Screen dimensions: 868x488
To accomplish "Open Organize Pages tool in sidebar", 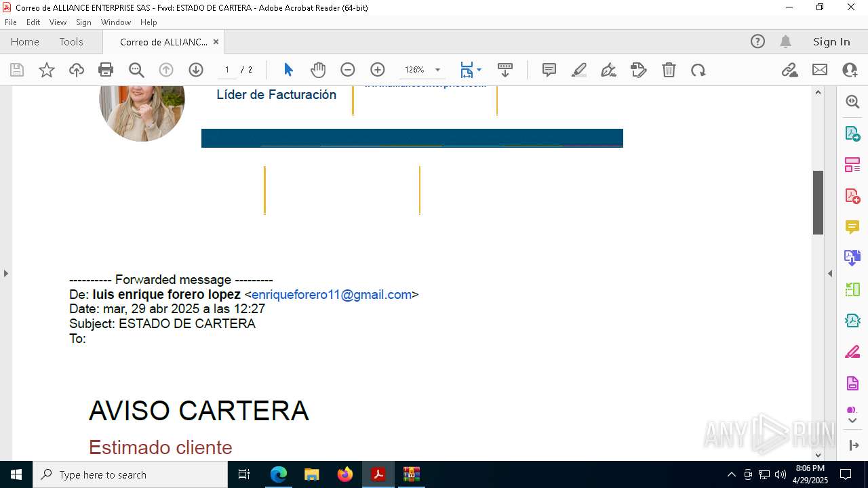I will pyautogui.click(x=852, y=165).
